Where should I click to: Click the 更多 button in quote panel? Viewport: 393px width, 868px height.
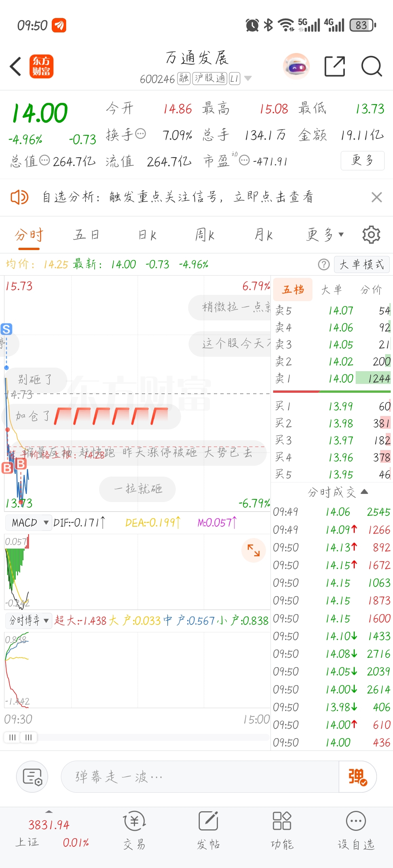click(362, 160)
